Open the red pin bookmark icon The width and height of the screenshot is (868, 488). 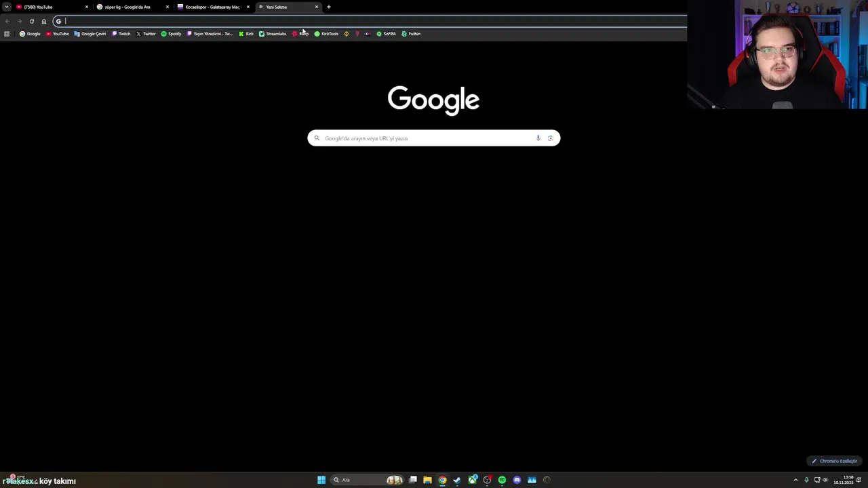click(x=357, y=34)
